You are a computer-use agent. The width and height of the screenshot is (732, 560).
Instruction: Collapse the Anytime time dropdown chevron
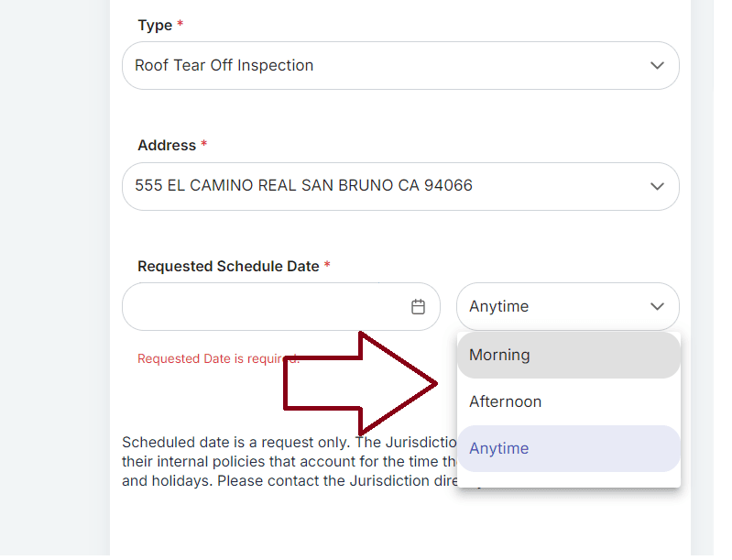point(657,307)
